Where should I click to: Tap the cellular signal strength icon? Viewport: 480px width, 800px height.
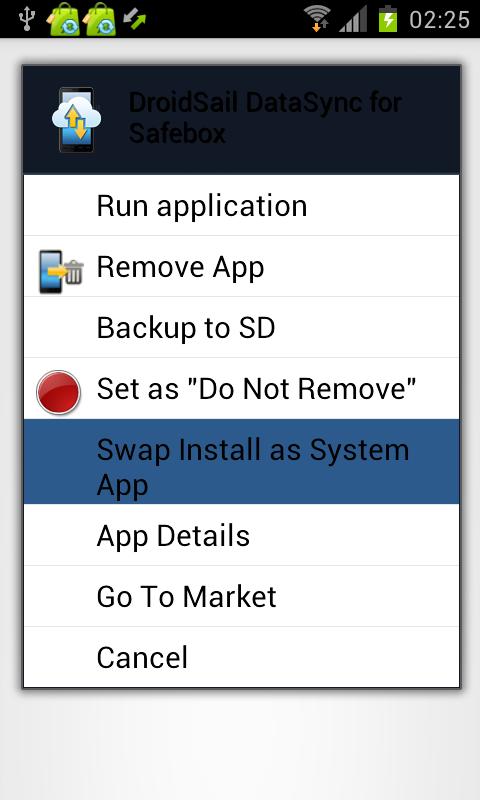(x=353, y=19)
